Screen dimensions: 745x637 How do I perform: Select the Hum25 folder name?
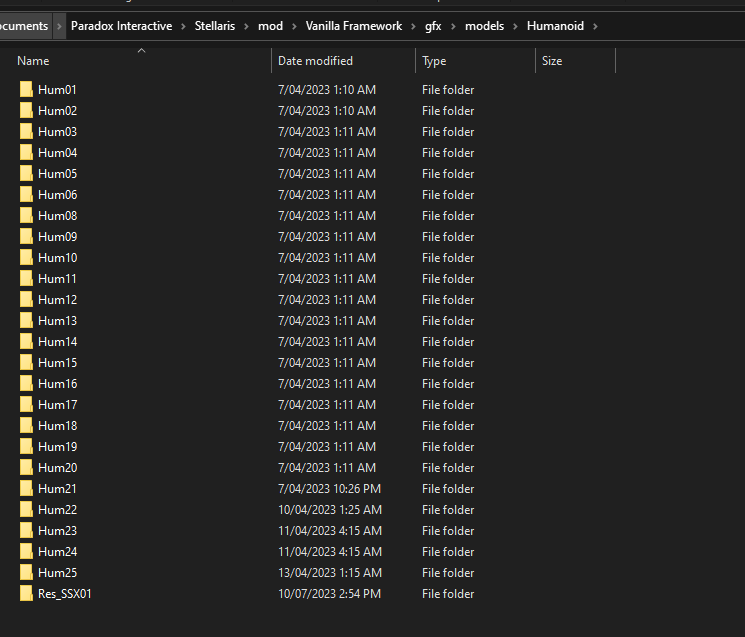pyautogui.click(x=57, y=572)
